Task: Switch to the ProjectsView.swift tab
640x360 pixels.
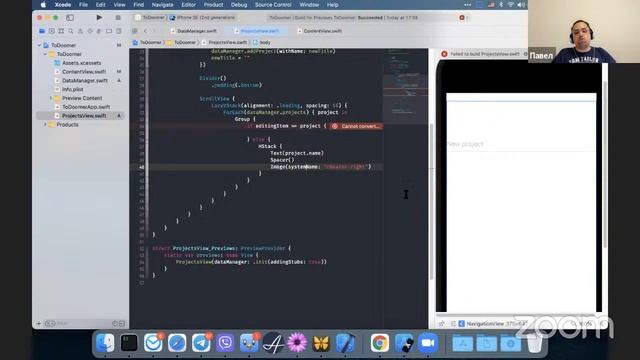Action: [257, 31]
